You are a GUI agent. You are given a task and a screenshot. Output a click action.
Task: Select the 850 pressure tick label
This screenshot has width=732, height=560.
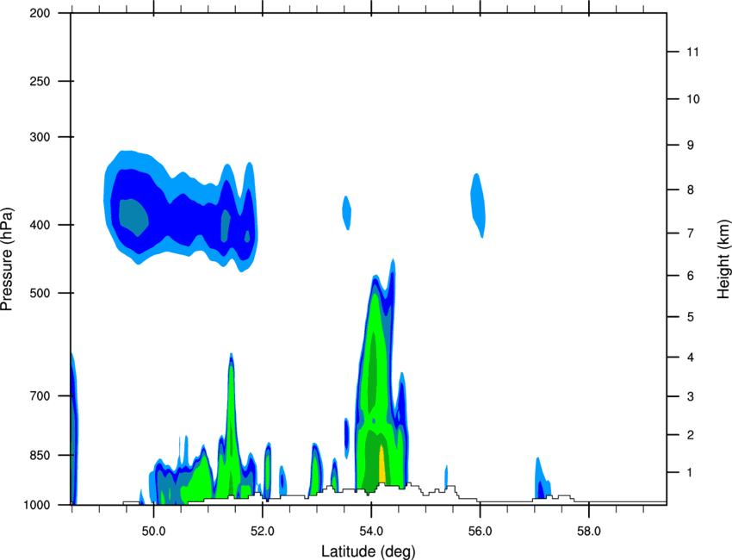[x=40, y=455]
